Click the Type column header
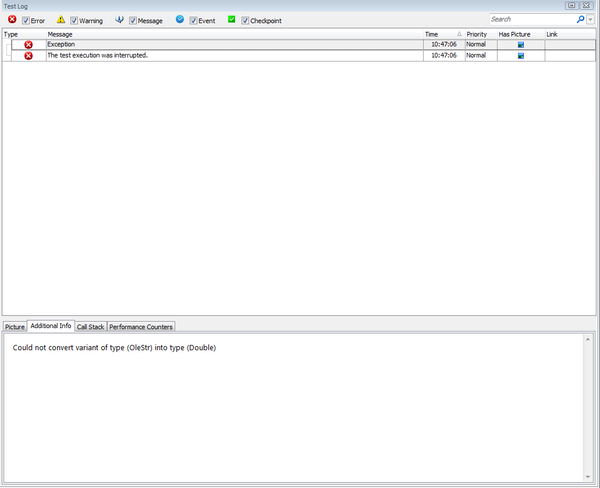Viewport: 600px width, 488px height. point(24,34)
